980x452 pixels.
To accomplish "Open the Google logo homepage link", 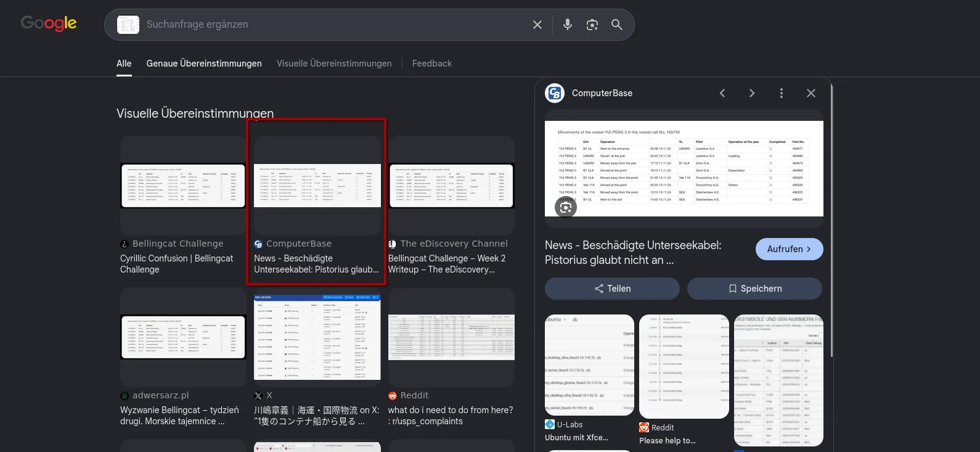I will (x=49, y=23).
